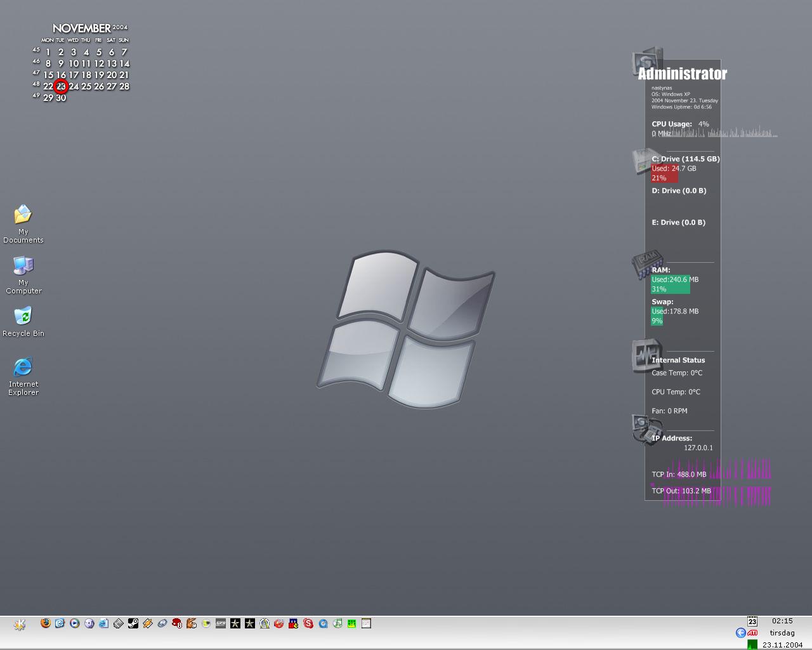Screen dimensions: 812x650
Task: Click the star-shaped start menu icon
Action: 19,624
